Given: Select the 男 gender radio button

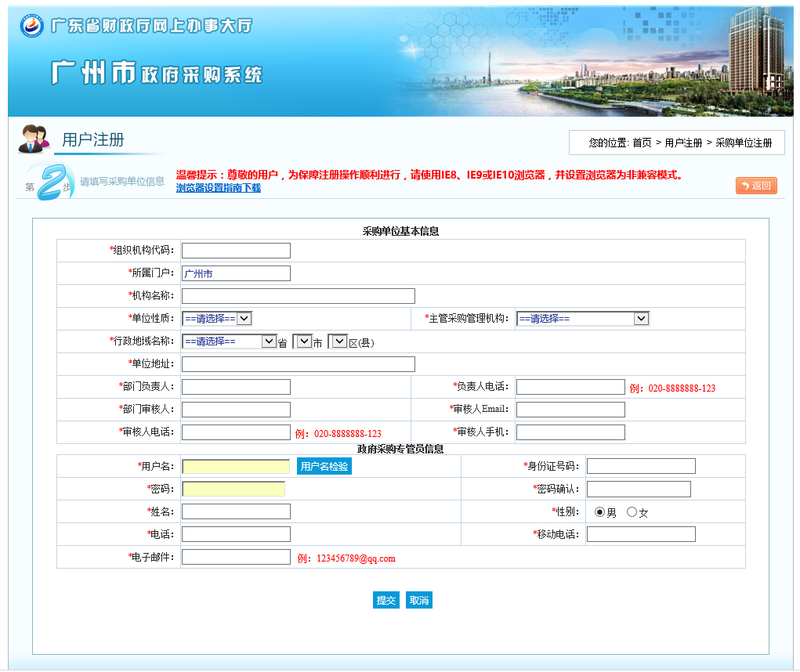Looking at the screenshot, I should coord(600,512).
